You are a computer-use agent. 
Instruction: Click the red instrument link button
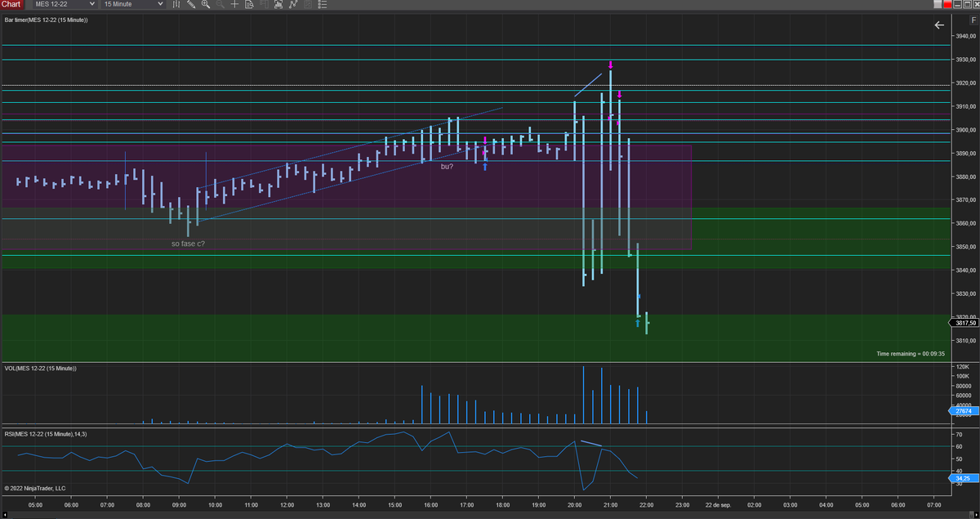click(947, 4)
